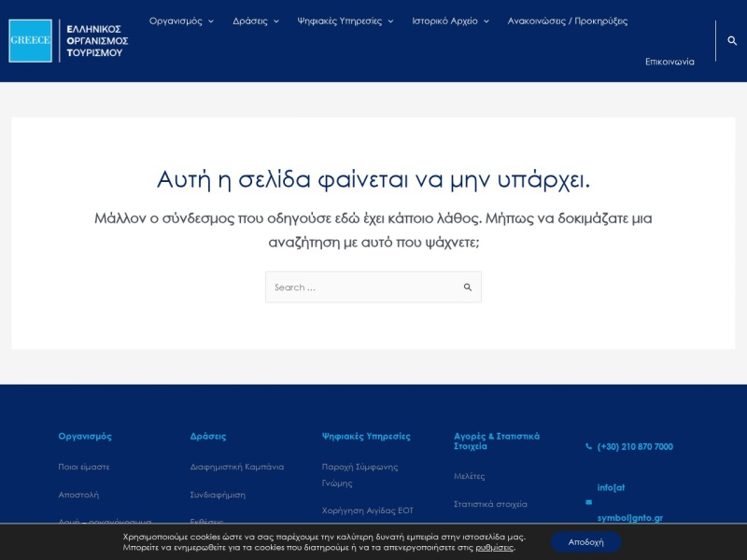Open Παροχή Σύμφωνης Γνώμης footer link

(x=359, y=475)
